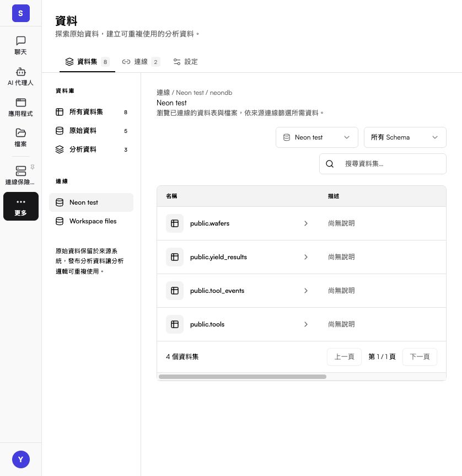
Task: Click the 名稱 column header
Action: [x=171, y=196]
